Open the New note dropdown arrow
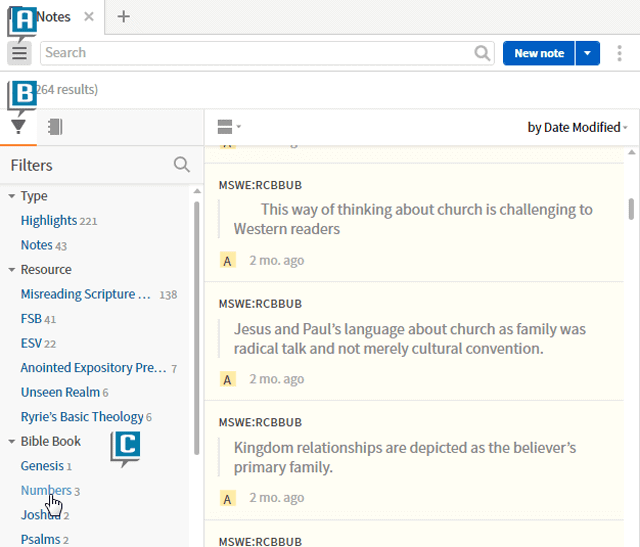The image size is (640, 547). click(587, 53)
